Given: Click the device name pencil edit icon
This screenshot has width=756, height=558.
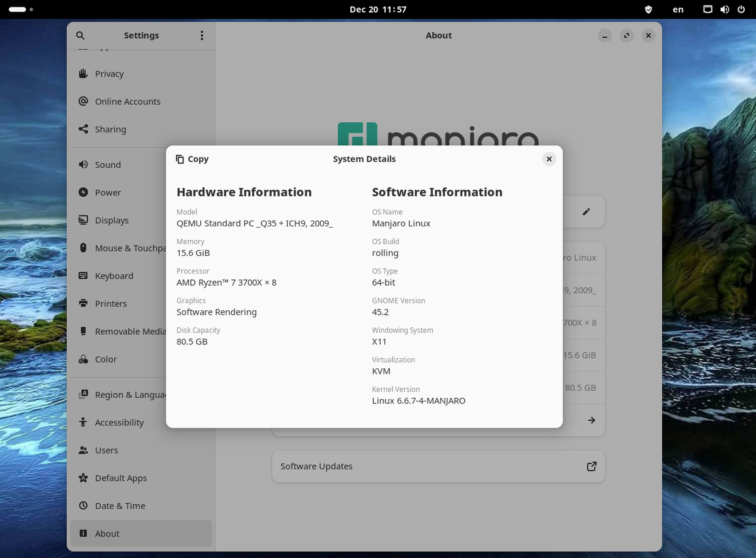Looking at the screenshot, I should click(x=587, y=212).
